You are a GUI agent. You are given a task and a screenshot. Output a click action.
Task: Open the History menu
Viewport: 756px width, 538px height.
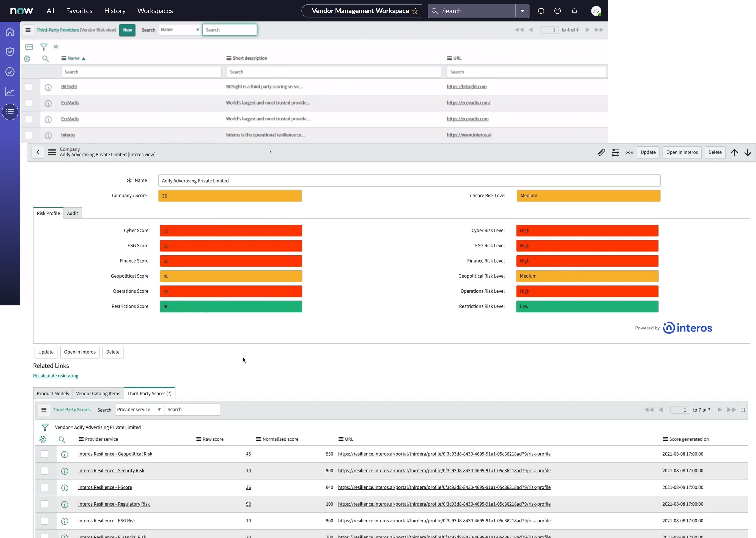115,11
